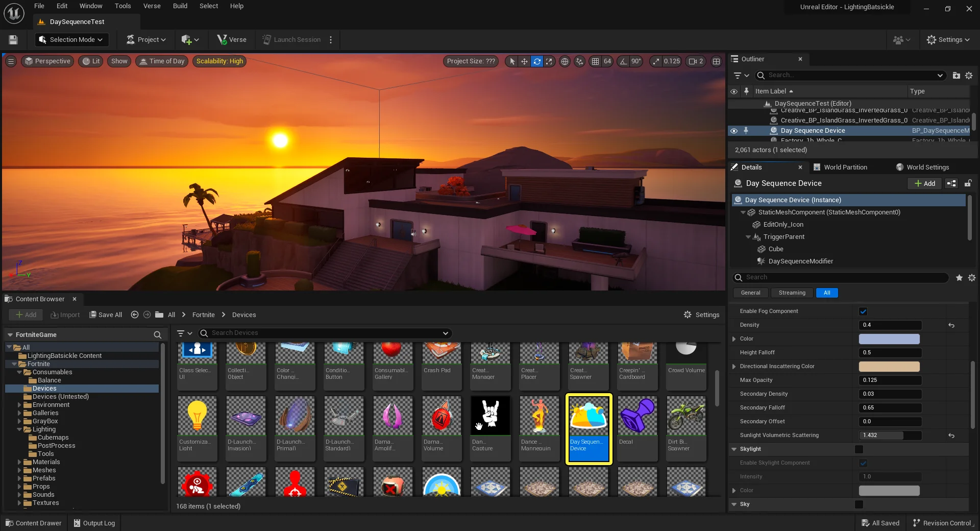This screenshot has height=531, width=980.
Task: Open the Directional Inscattering Color swatch
Action: [x=889, y=367]
